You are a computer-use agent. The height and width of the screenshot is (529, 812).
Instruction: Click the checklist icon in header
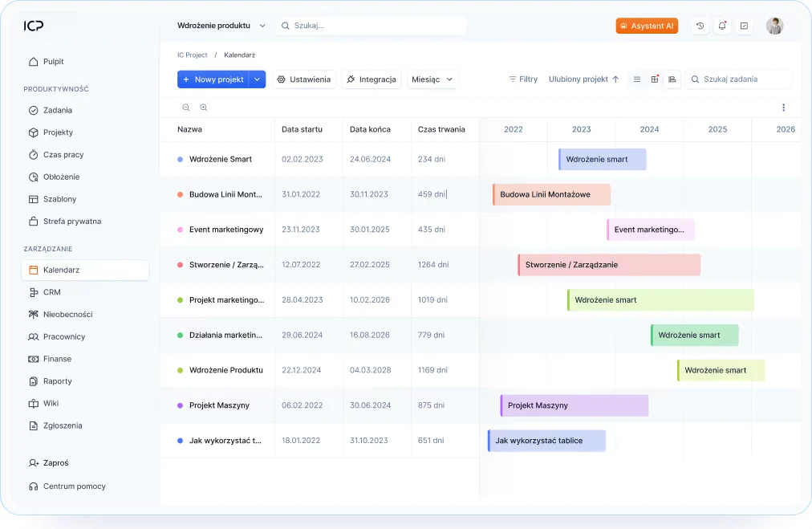pos(744,26)
